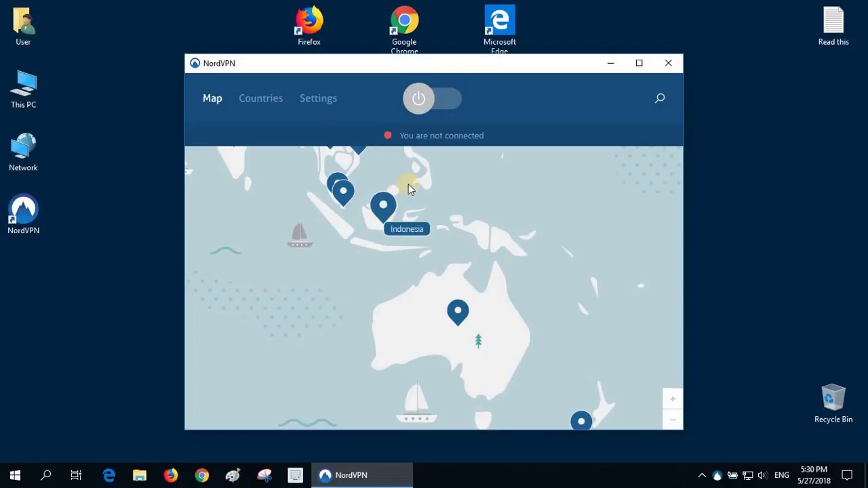Select the Network desktop icon
The height and width of the screenshot is (488, 868).
pos(23,152)
